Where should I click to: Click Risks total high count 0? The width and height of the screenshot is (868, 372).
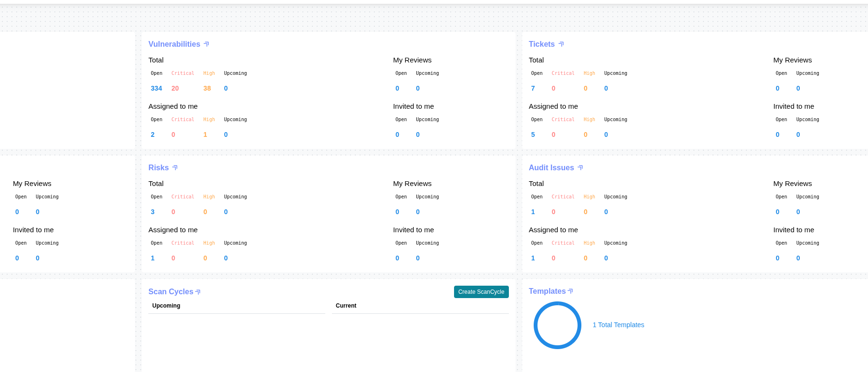click(205, 212)
